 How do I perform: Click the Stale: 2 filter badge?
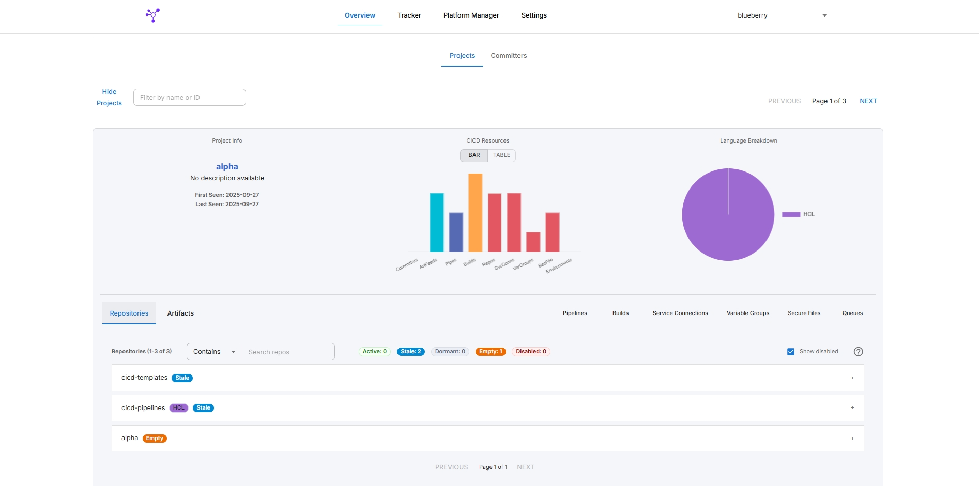pos(410,352)
